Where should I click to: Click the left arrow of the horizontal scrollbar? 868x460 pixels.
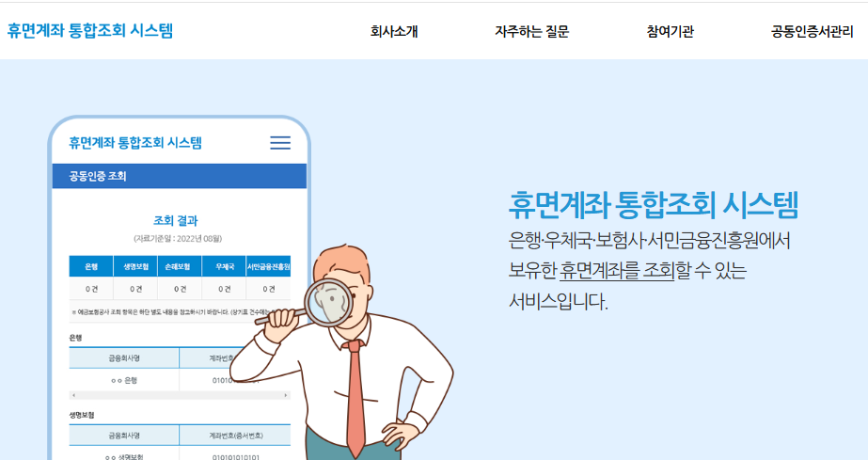point(73,395)
